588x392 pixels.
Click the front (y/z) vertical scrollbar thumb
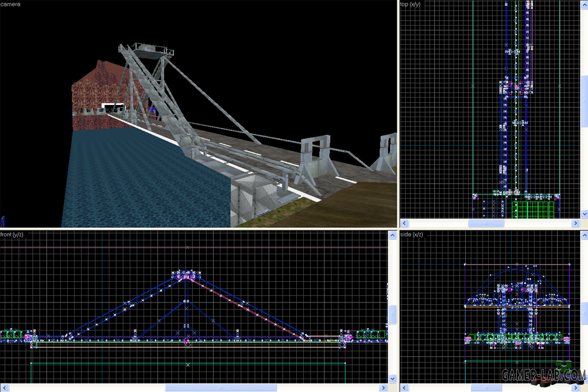coord(392,315)
